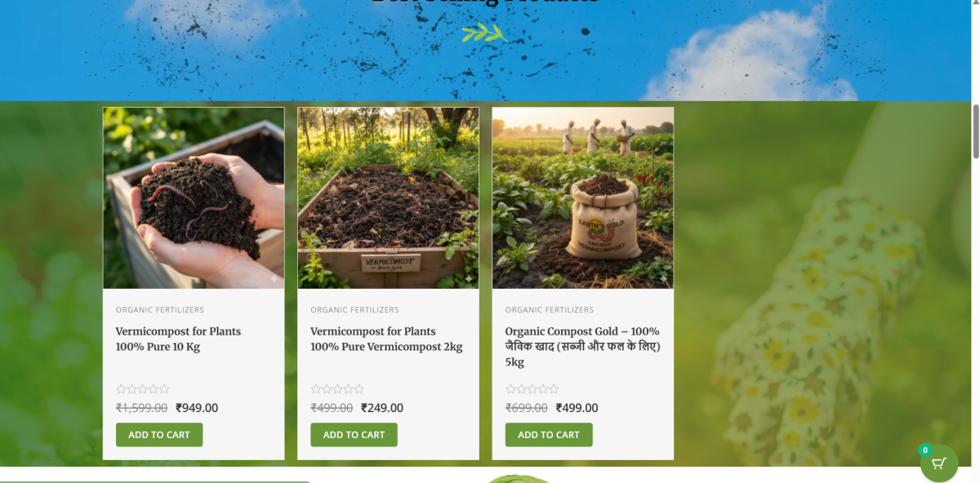Click the green leaf divider ornament
This screenshot has height=483, width=980.
pyautogui.click(x=485, y=33)
